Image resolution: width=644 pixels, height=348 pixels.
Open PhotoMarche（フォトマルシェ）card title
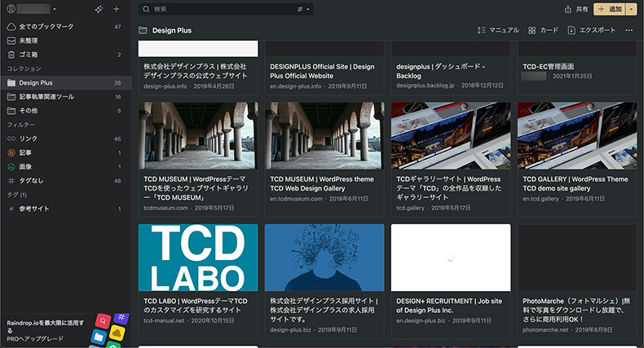(x=576, y=311)
